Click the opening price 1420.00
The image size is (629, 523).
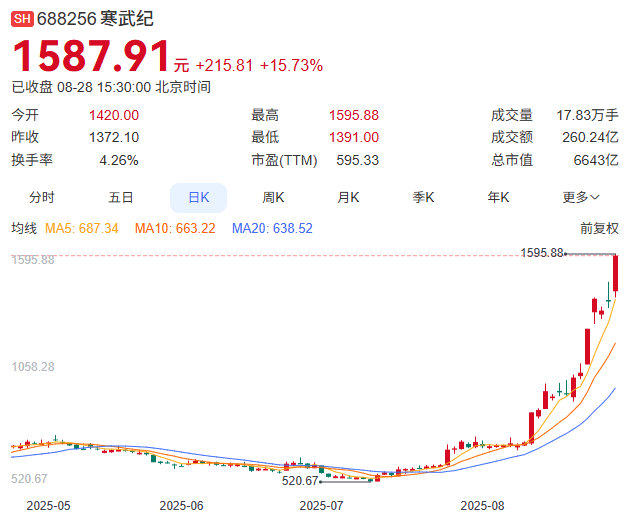coord(114,116)
